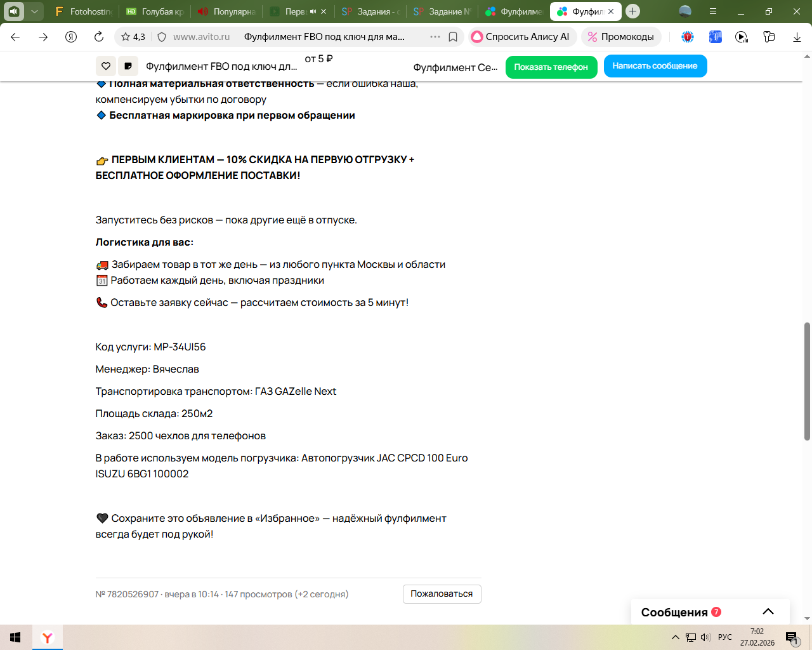Open the Фулфилмент Се... seller link

click(455, 67)
